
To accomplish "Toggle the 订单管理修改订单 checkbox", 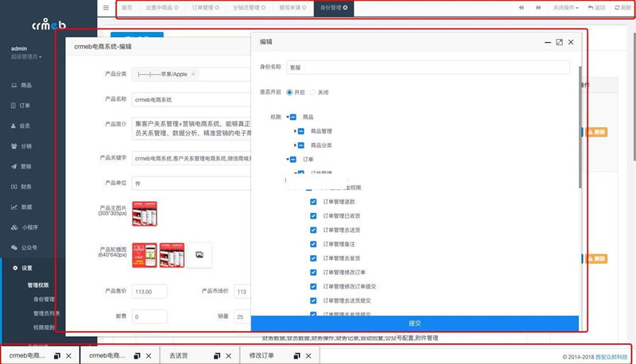I will tap(314, 273).
